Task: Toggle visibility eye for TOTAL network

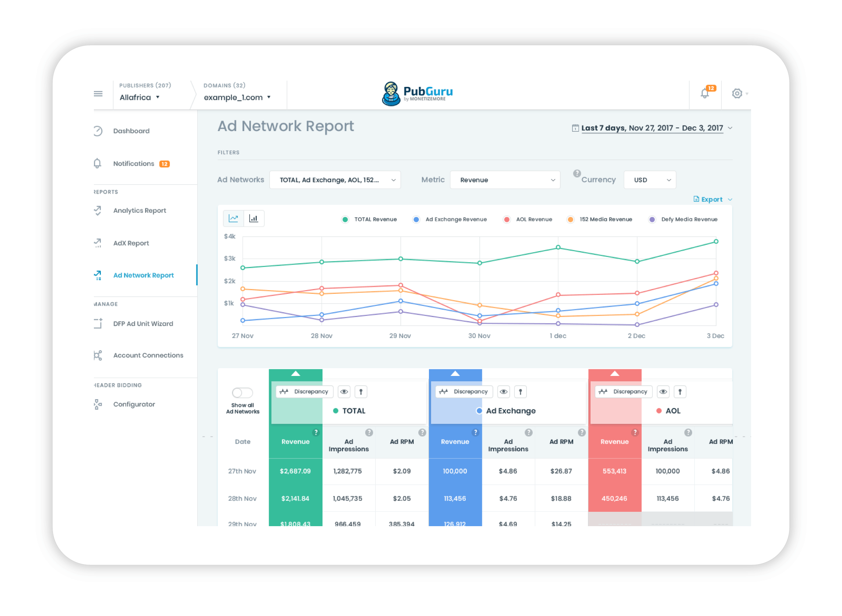Action: (x=344, y=392)
